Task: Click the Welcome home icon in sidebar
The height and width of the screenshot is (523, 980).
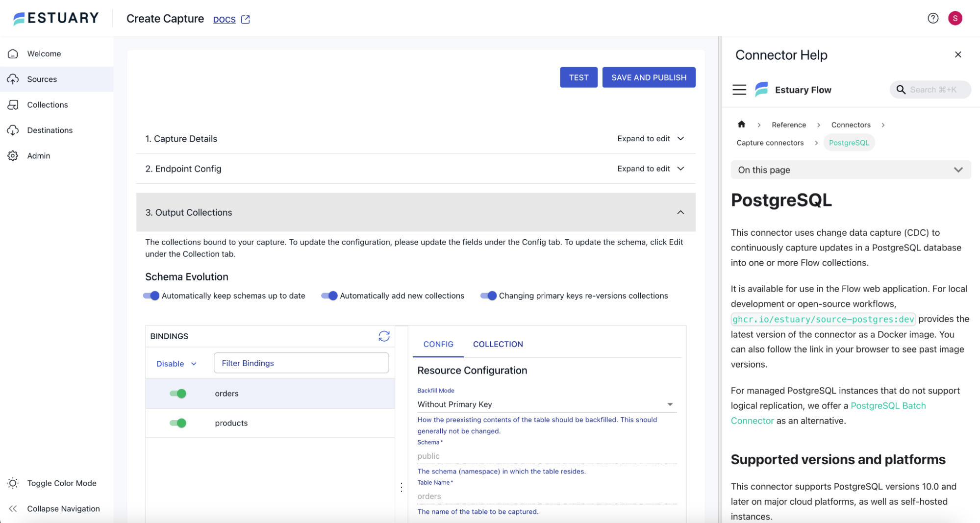Action: click(x=13, y=53)
